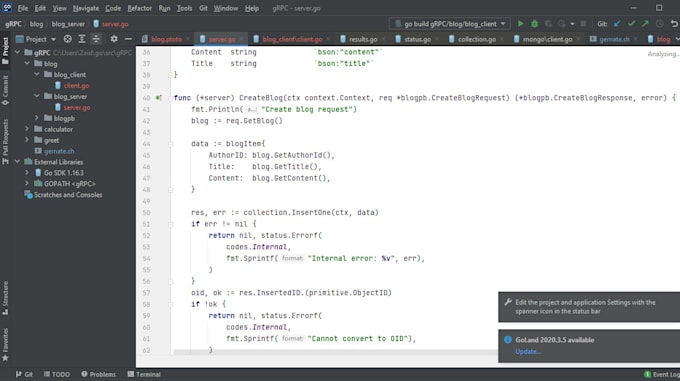The height and width of the screenshot is (381, 680).
Task: Open the Project side tool window
Action: (5, 51)
